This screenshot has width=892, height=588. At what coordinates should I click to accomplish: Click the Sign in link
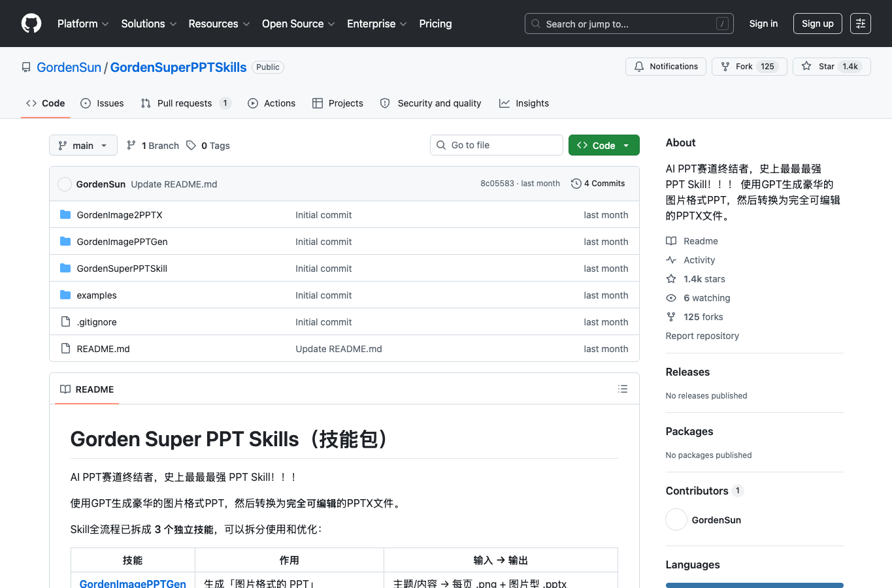pyautogui.click(x=763, y=24)
